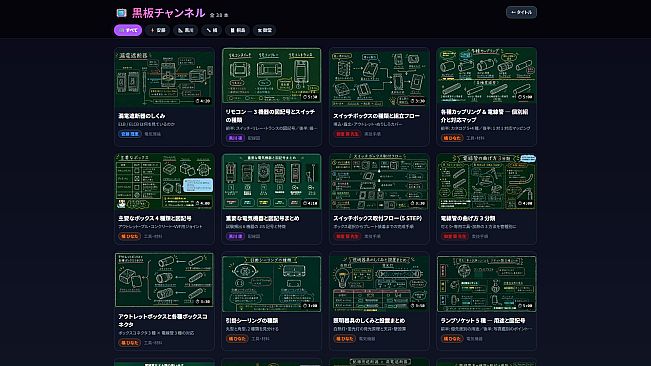This screenshot has width=651, height=366.
Task: Click the title 照明器具のしくみと設置まとめ
Action: 369,320
